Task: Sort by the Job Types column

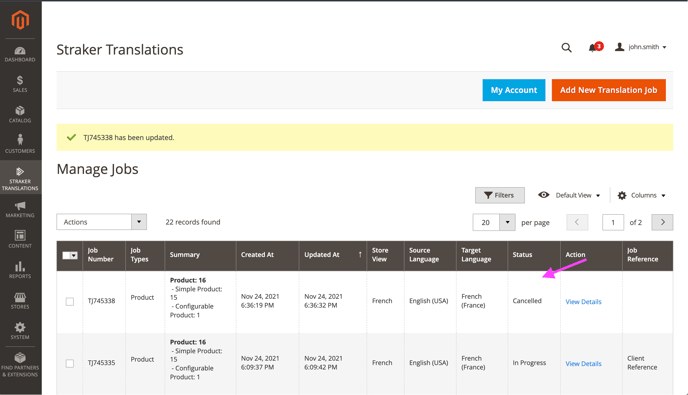Action: [x=145, y=255]
